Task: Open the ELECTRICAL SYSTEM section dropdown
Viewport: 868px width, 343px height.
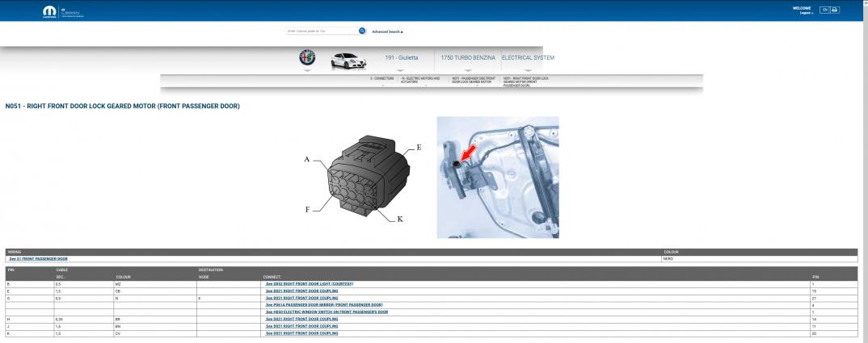Action: tap(528, 57)
